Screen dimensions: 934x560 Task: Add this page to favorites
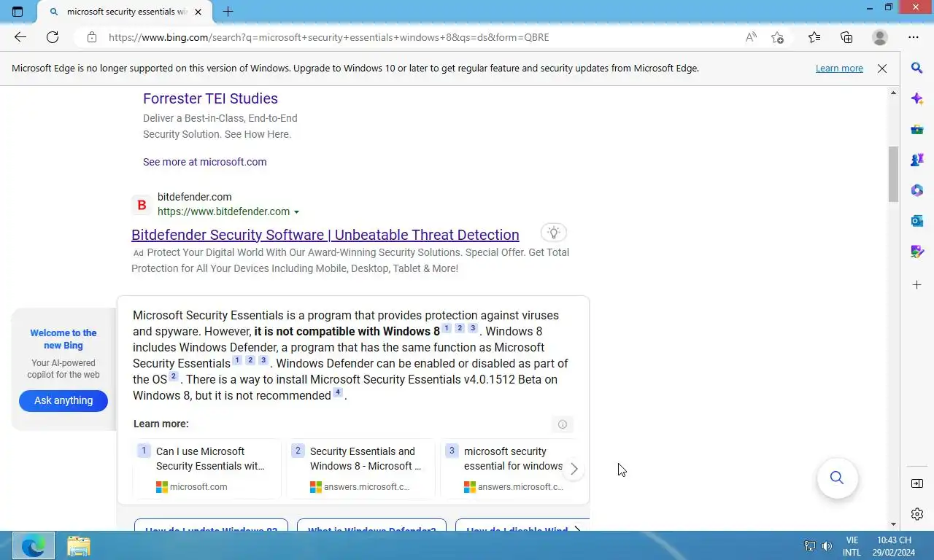click(778, 37)
